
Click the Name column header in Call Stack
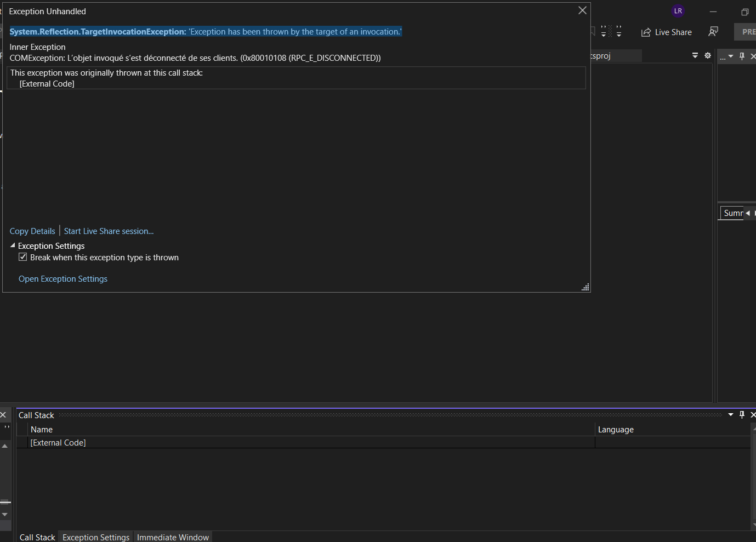click(42, 429)
